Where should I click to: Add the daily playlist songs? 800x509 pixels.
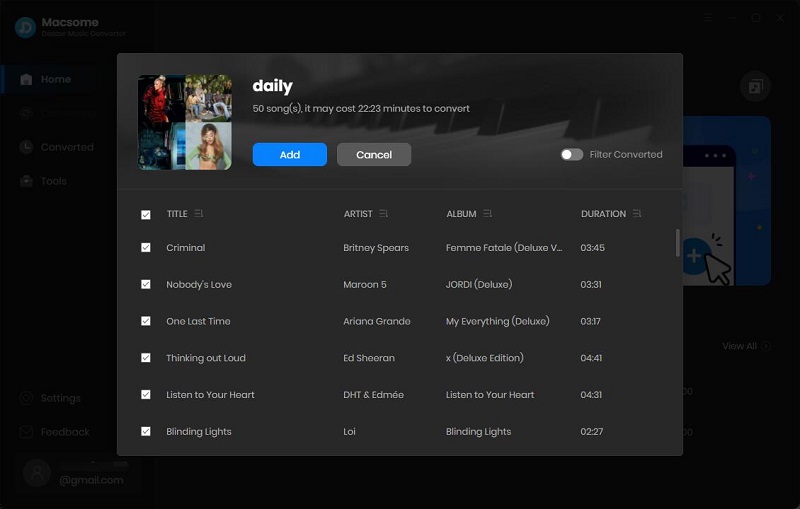tap(290, 155)
